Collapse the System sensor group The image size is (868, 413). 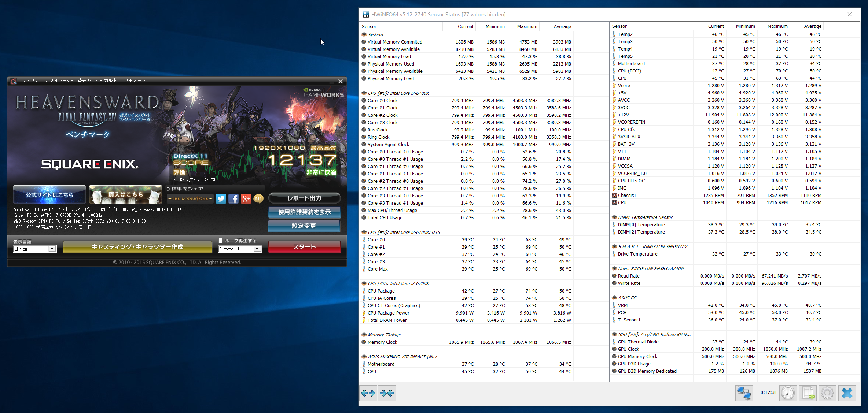[x=364, y=34]
